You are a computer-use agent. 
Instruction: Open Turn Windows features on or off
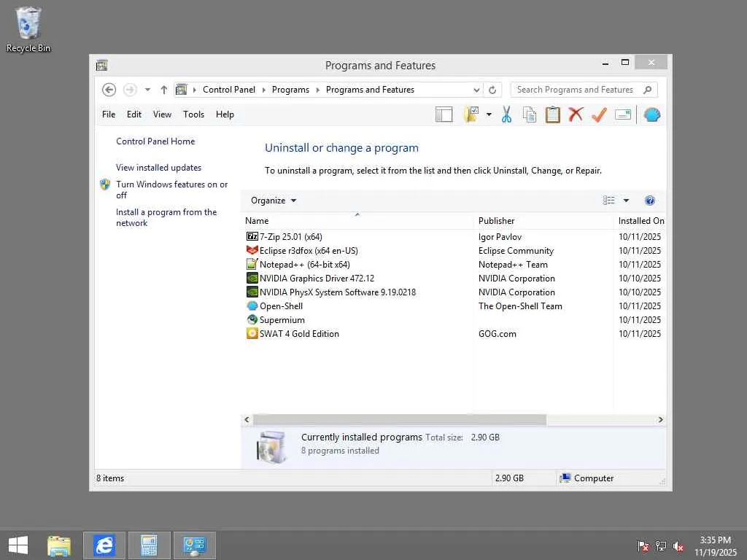point(171,190)
